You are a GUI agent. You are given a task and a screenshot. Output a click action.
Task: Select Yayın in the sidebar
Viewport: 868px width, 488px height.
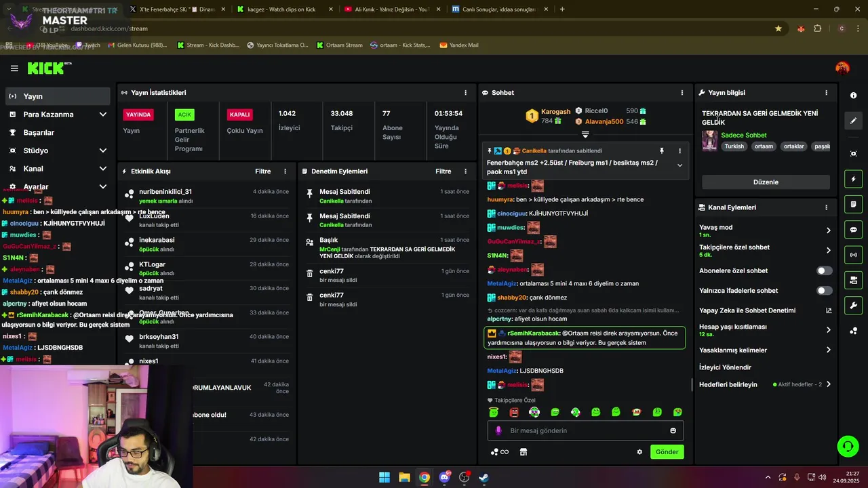[57, 96]
